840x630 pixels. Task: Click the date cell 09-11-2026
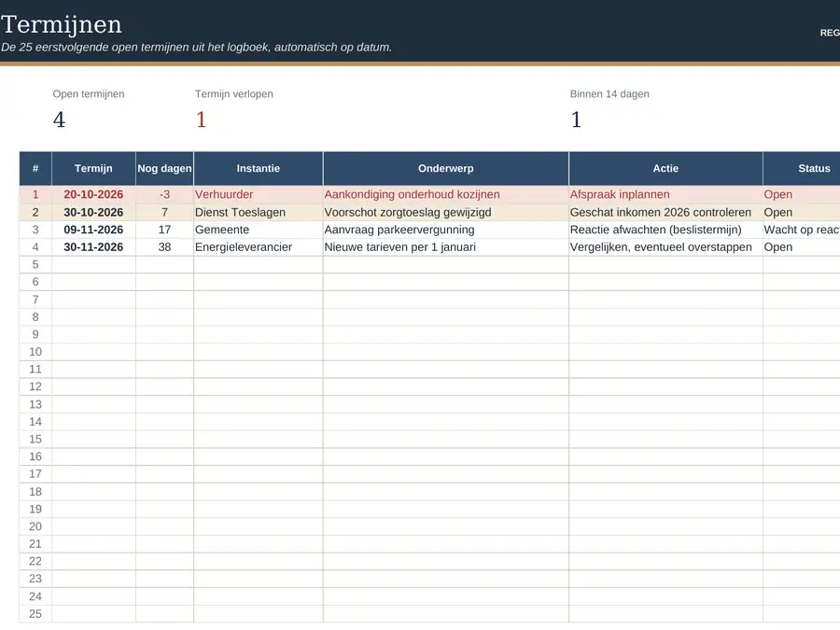click(x=93, y=230)
